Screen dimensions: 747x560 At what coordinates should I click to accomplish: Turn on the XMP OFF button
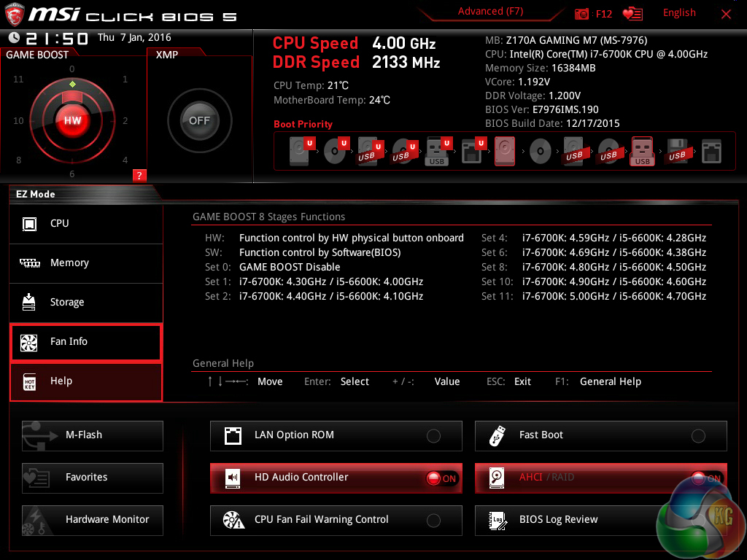[199, 120]
